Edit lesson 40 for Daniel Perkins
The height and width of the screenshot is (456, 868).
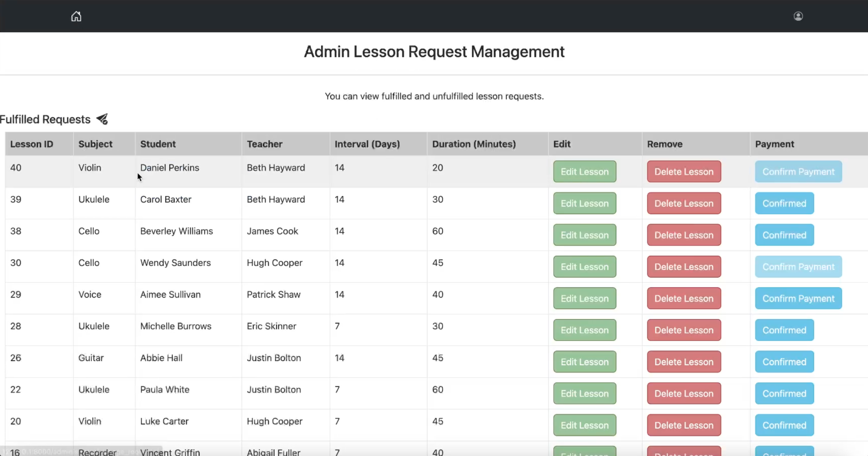pos(584,172)
